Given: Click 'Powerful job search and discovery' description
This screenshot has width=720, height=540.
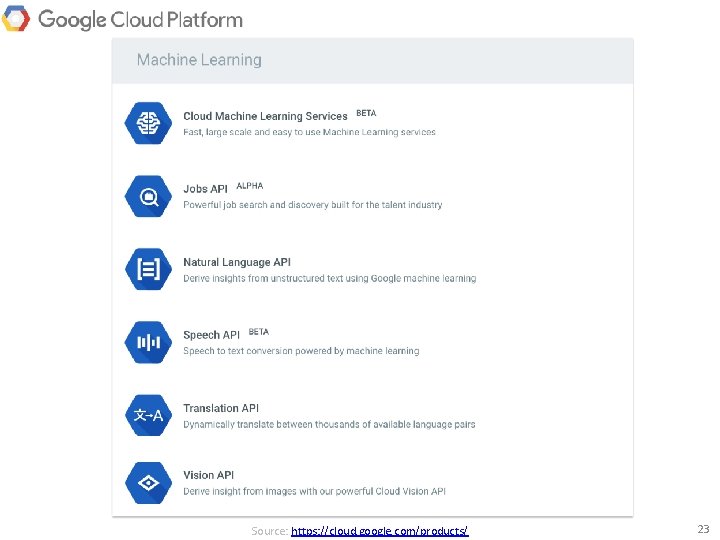Looking at the screenshot, I should 313,205.
